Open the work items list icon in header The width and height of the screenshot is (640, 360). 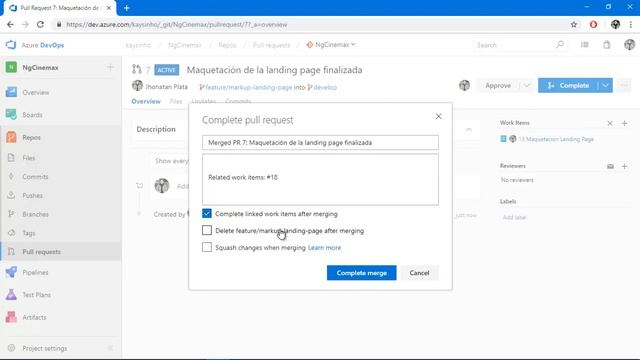(x=584, y=44)
